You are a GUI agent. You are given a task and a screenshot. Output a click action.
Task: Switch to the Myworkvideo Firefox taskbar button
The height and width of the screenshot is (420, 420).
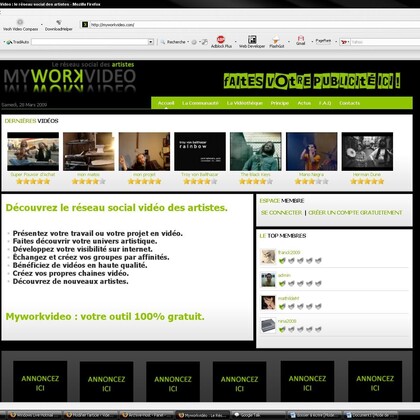[203, 415]
